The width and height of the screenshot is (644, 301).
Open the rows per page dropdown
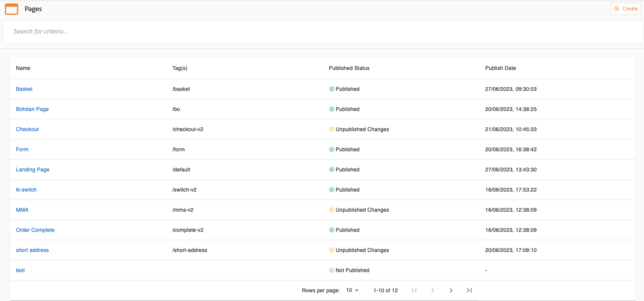coord(352,290)
